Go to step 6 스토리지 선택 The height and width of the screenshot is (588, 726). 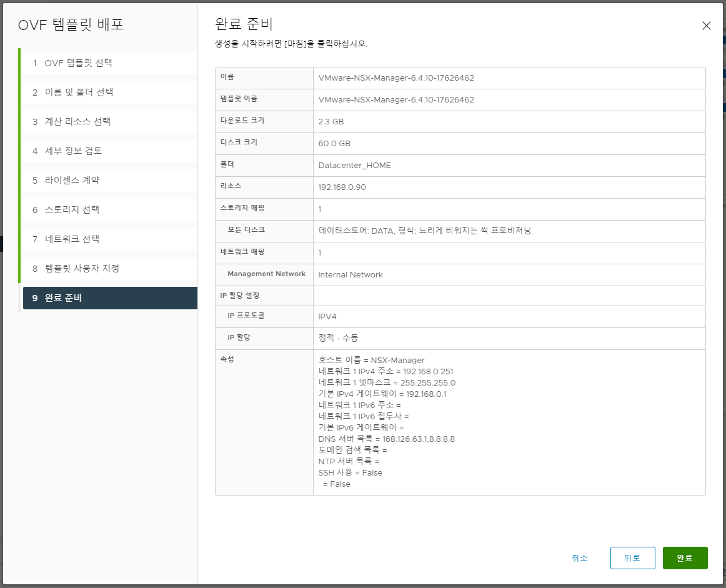coord(110,210)
